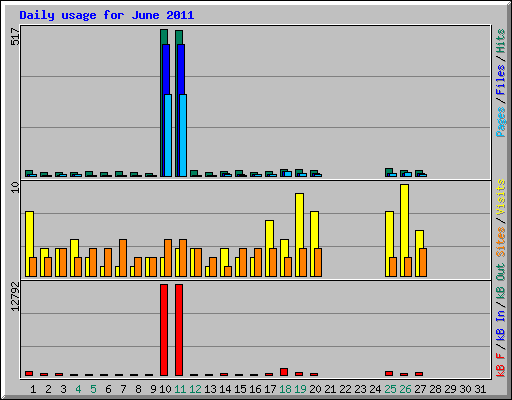The image size is (512, 400).
Task: Click the "10" visits axis maximum label
Action: (x=15, y=187)
